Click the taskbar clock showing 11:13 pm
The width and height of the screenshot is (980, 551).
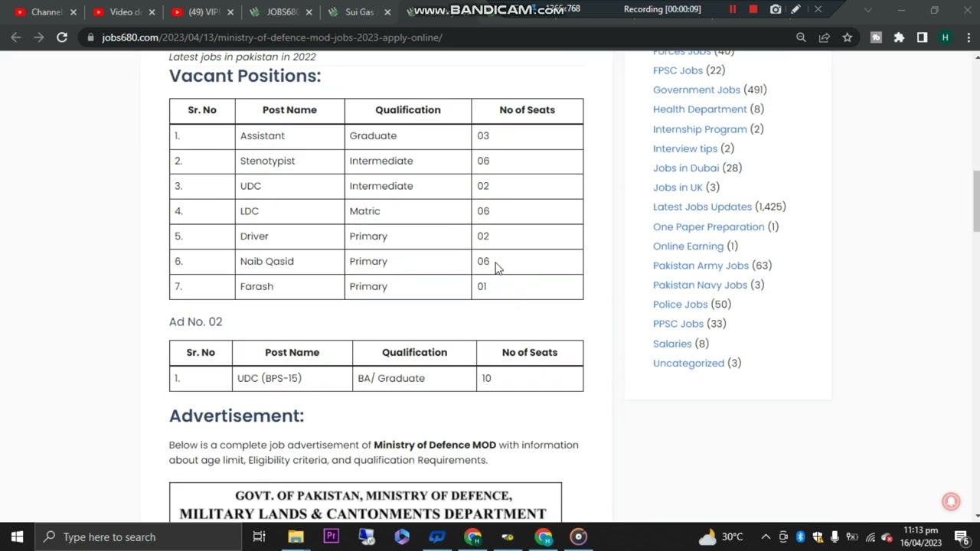coord(921,536)
